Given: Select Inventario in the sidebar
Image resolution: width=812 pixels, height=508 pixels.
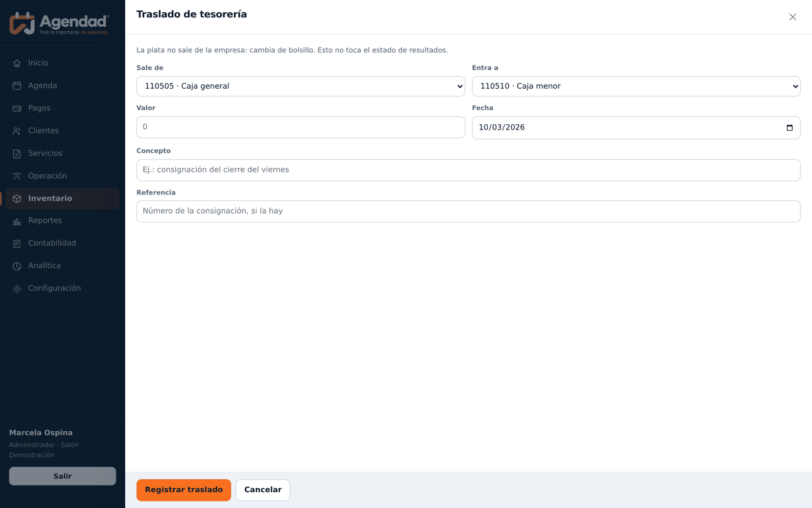Looking at the screenshot, I should [x=63, y=199].
